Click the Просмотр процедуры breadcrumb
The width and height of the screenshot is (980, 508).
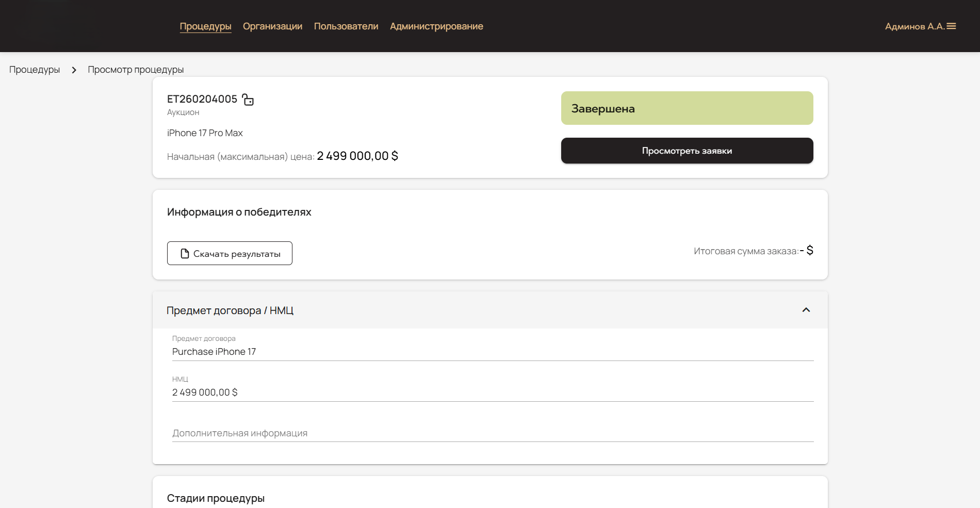point(136,70)
